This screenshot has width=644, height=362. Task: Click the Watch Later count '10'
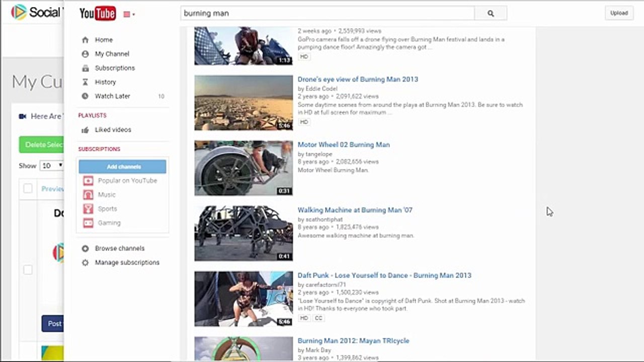(161, 97)
